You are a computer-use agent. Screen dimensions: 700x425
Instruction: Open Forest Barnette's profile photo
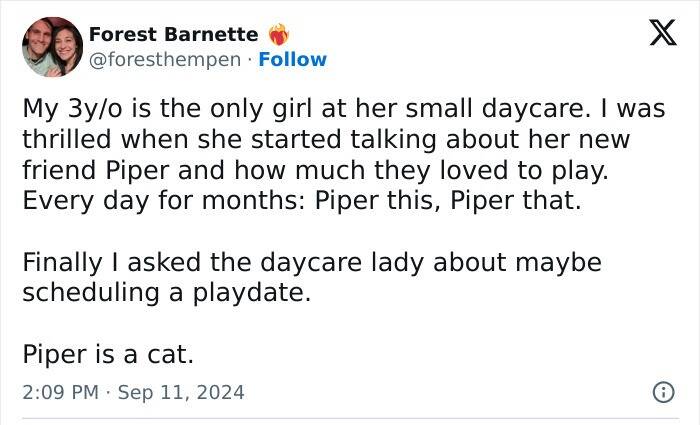tap(52, 47)
